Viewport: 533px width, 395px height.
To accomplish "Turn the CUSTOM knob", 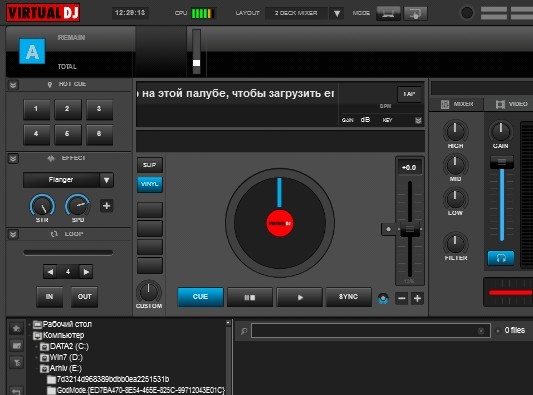I will click(x=149, y=292).
